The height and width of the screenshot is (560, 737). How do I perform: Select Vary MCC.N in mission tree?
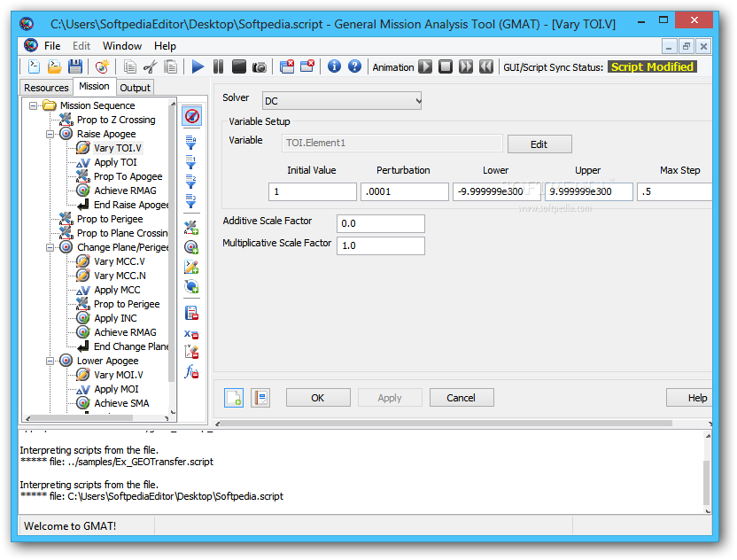tap(120, 276)
